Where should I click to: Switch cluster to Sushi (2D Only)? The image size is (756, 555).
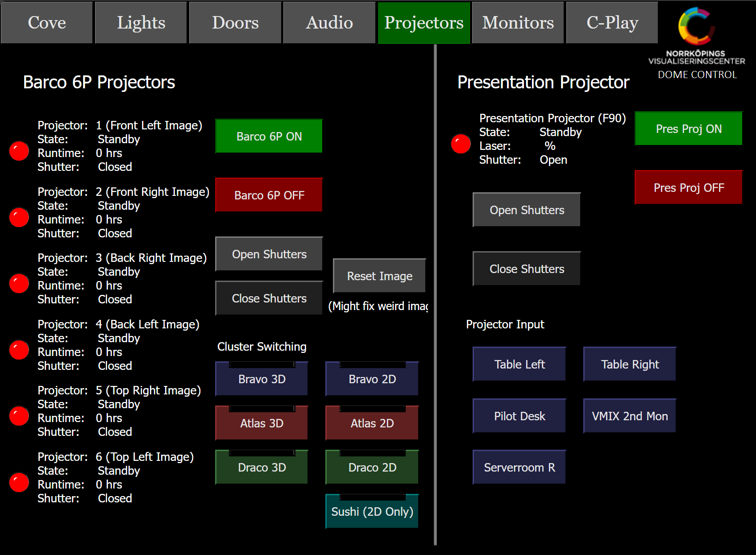pos(372,511)
